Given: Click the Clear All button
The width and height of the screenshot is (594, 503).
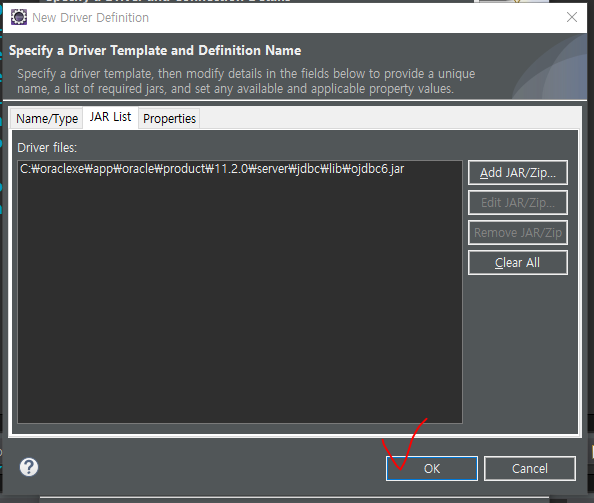Looking at the screenshot, I should tap(518, 262).
